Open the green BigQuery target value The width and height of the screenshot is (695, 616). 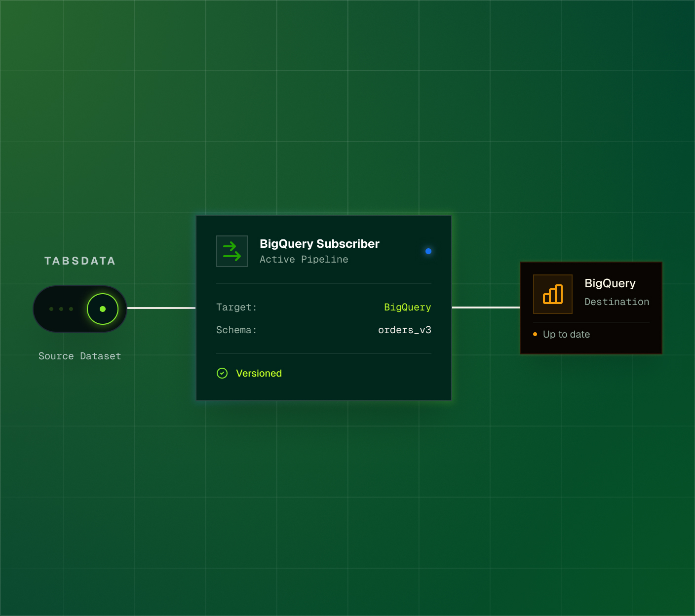pyautogui.click(x=408, y=308)
